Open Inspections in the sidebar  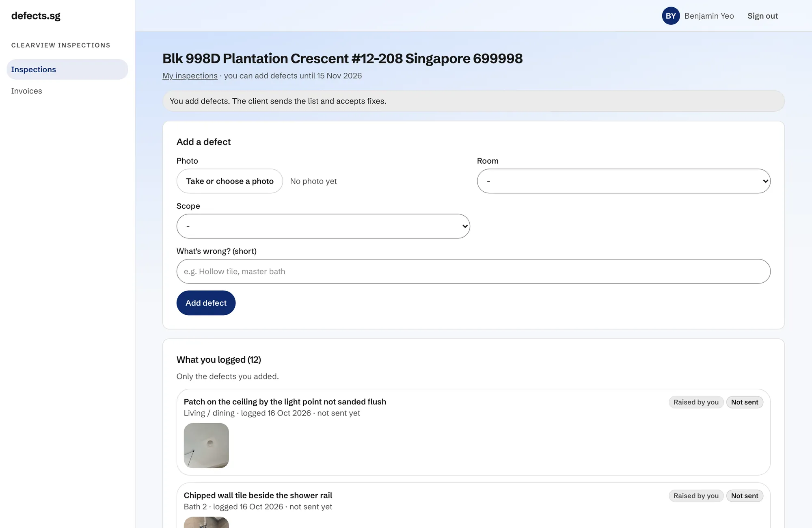tap(67, 69)
